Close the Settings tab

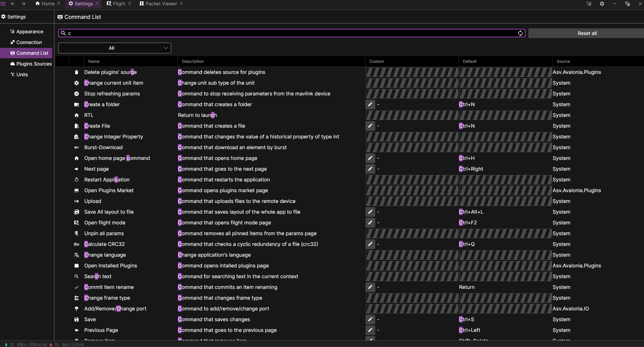tap(97, 3)
